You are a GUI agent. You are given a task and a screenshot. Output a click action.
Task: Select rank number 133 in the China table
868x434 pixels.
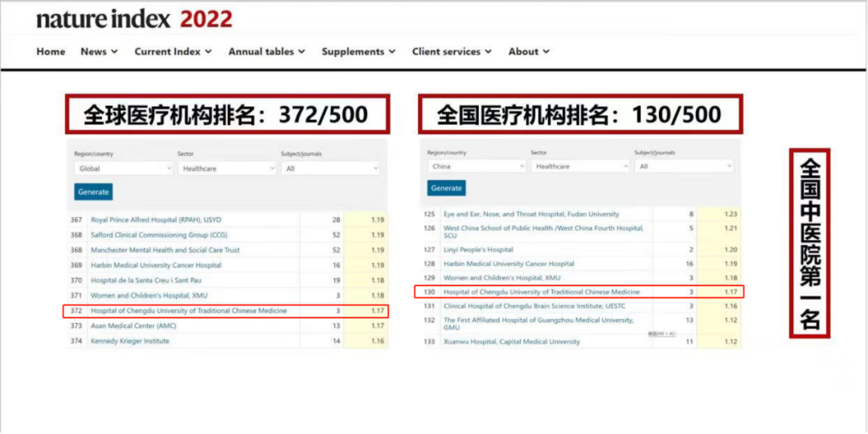429,342
